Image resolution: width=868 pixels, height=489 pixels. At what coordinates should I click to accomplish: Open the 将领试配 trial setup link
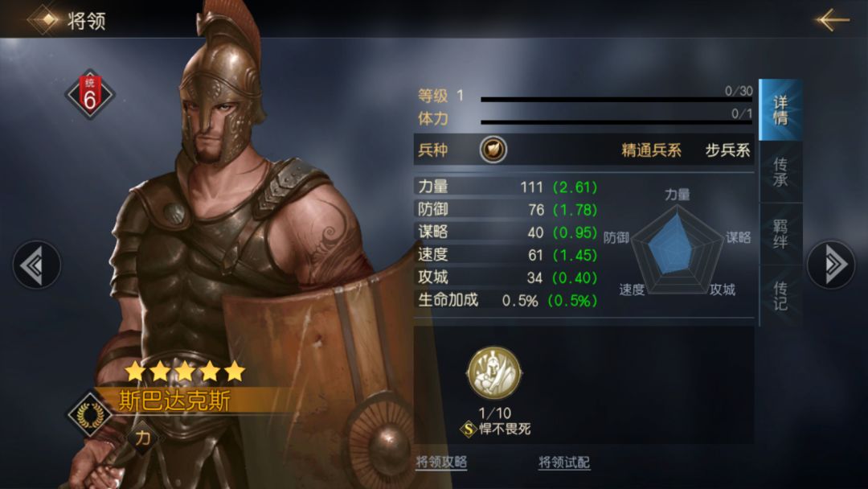(564, 462)
